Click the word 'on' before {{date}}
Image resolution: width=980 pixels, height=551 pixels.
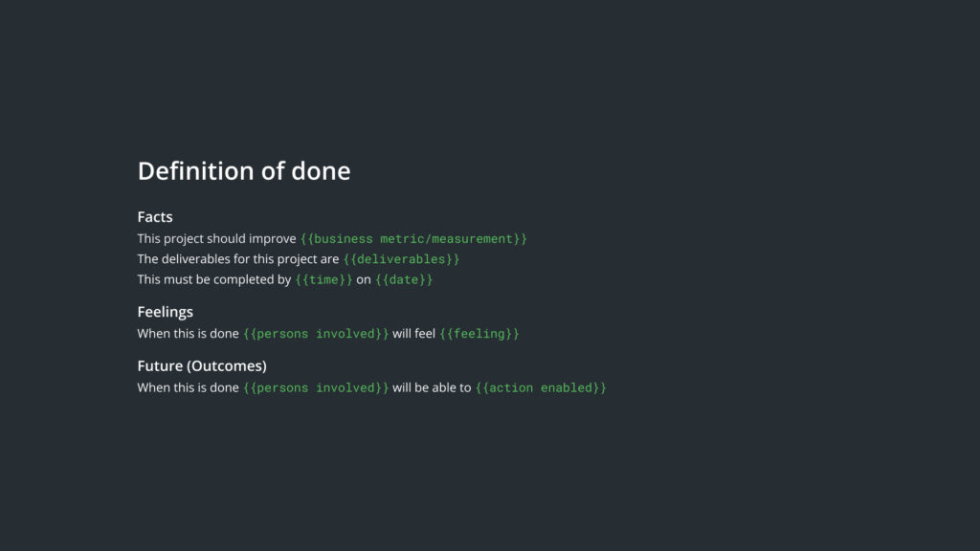click(x=364, y=280)
